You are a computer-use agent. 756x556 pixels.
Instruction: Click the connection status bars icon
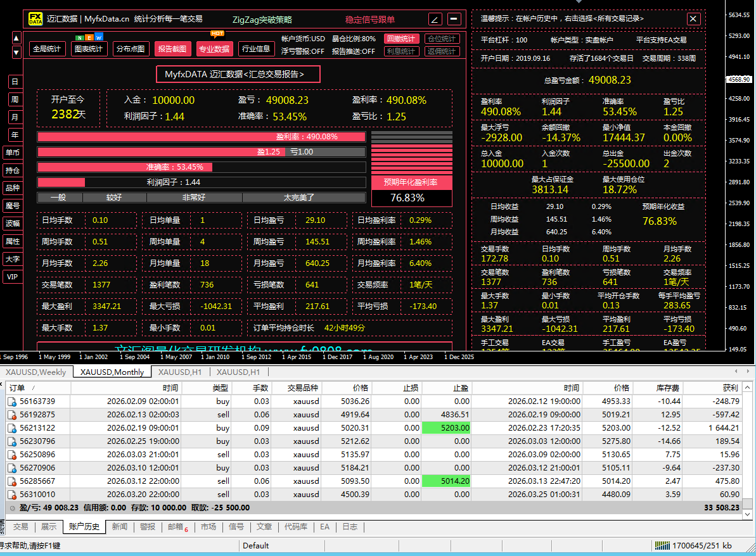(662, 545)
